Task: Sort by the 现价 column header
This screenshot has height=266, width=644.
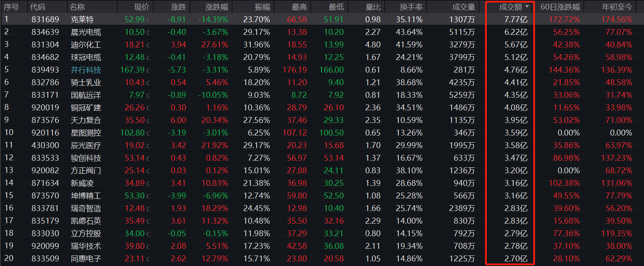Action: click(141, 7)
